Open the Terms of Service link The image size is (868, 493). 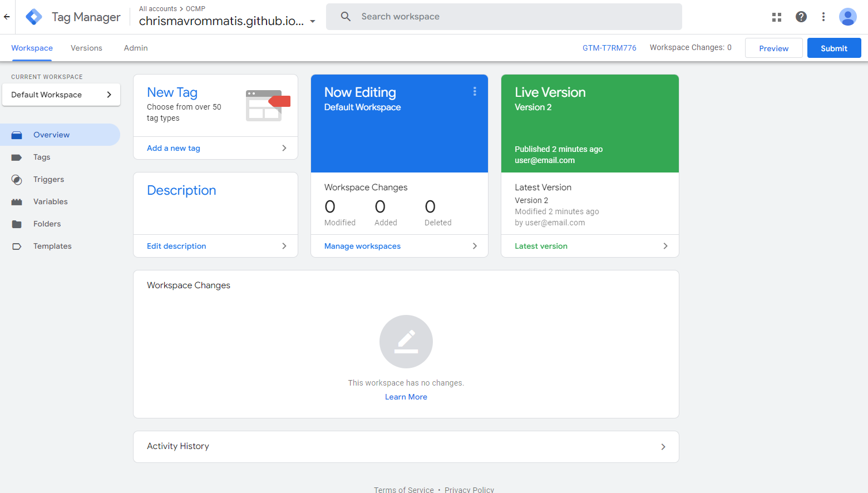(404, 490)
